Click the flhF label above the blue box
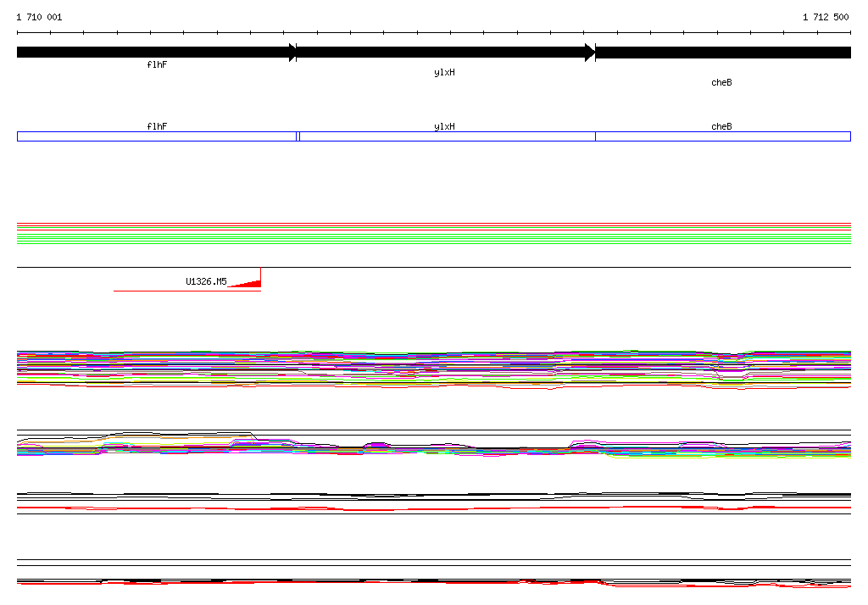 157,126
